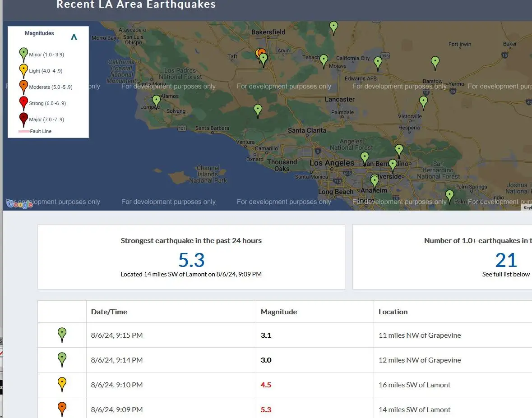Viewport: 532px width, 418px height.
Task: Click the Date/Time column header
Action: (x=109, y=312)
